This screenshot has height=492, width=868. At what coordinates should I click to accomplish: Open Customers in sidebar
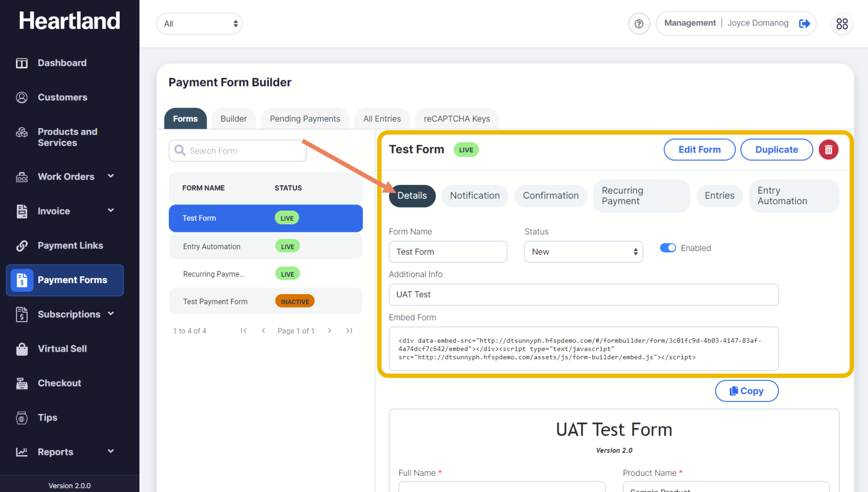point(62,97)
